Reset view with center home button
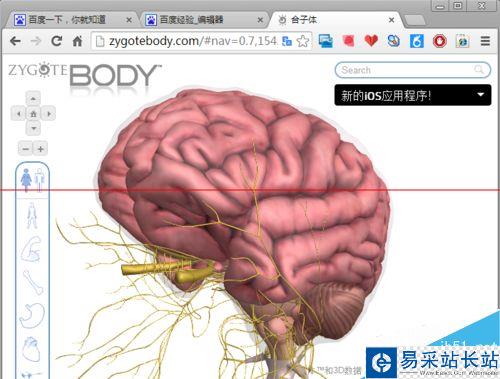Viewport: 500px width, 379px height. (x=33, y=114)
